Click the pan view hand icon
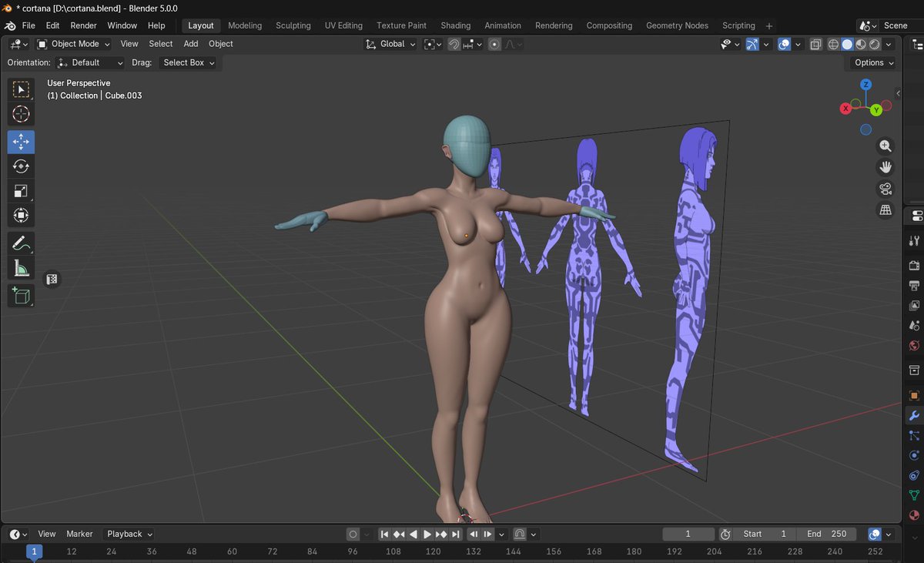 pos(885,167)
